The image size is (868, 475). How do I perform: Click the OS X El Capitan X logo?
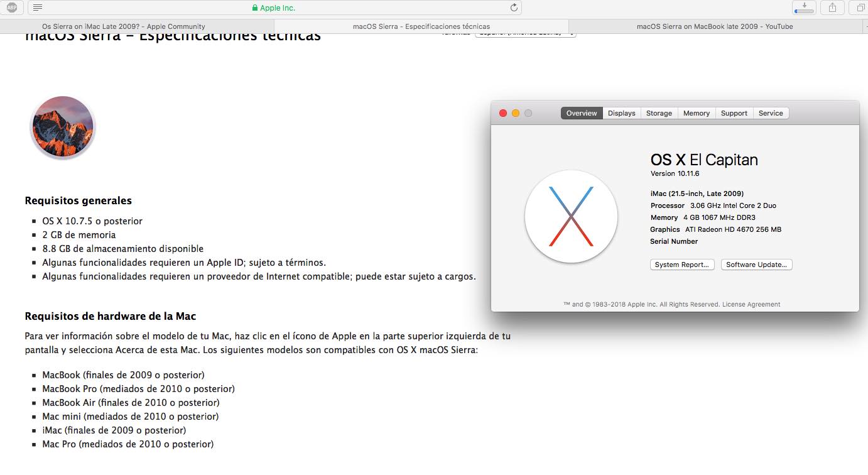tap(571, 217)
